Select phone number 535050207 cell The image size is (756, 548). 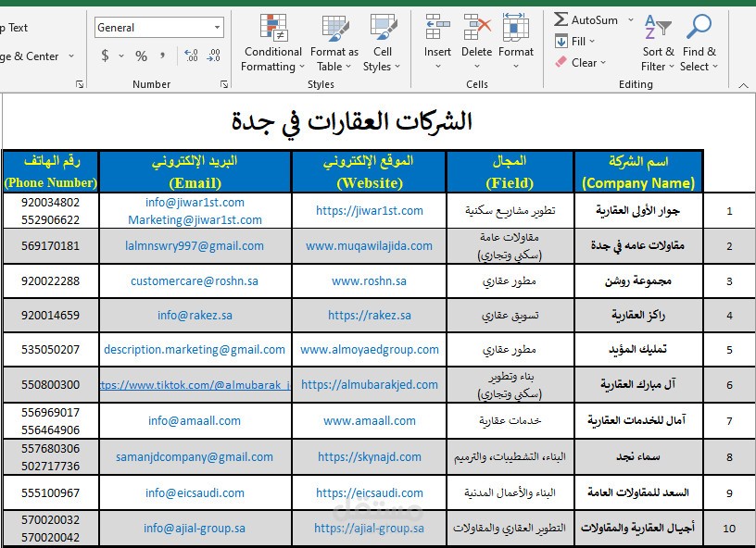(x=51, y=349)
